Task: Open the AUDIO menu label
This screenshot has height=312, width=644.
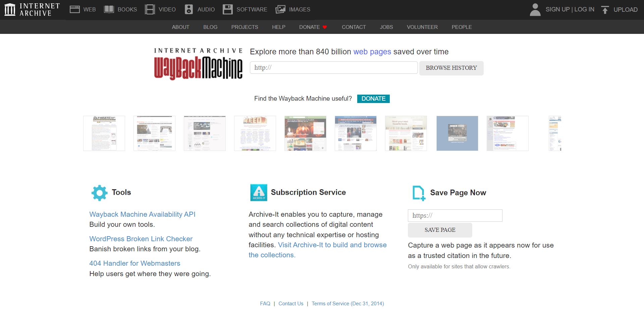Action: [206, 9]
